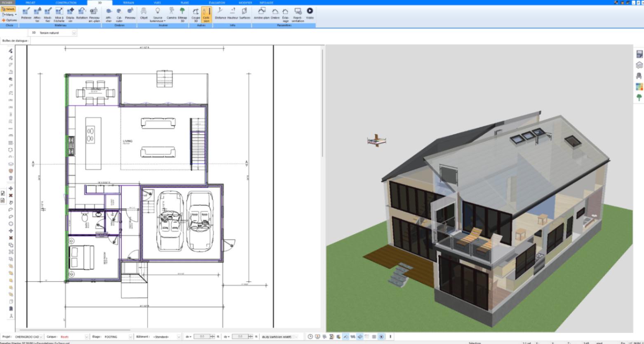Click the Représentation button
The width and height of the screenshot is (644, 344).
click(298, 14)
